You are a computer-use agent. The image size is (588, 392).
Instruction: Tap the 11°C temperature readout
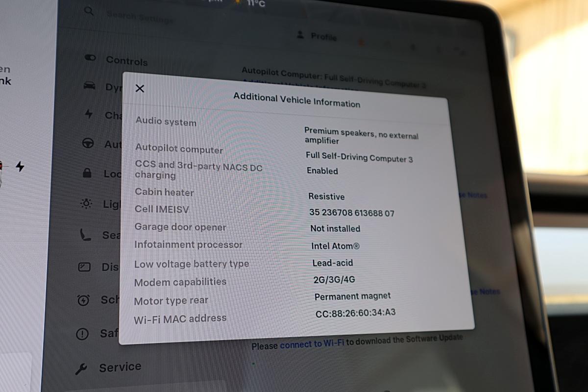click(256, 3)
